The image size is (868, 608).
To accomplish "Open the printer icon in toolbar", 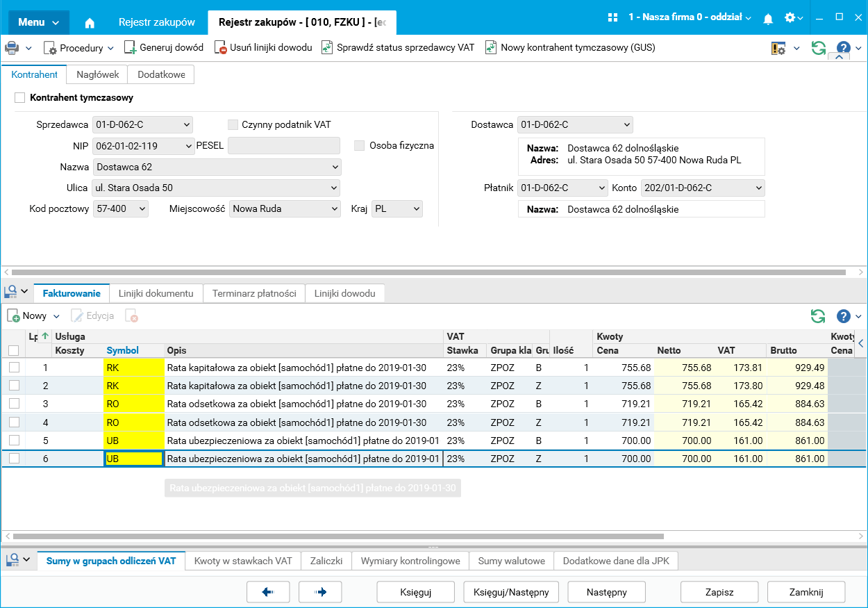I will [x=12, y=48].
